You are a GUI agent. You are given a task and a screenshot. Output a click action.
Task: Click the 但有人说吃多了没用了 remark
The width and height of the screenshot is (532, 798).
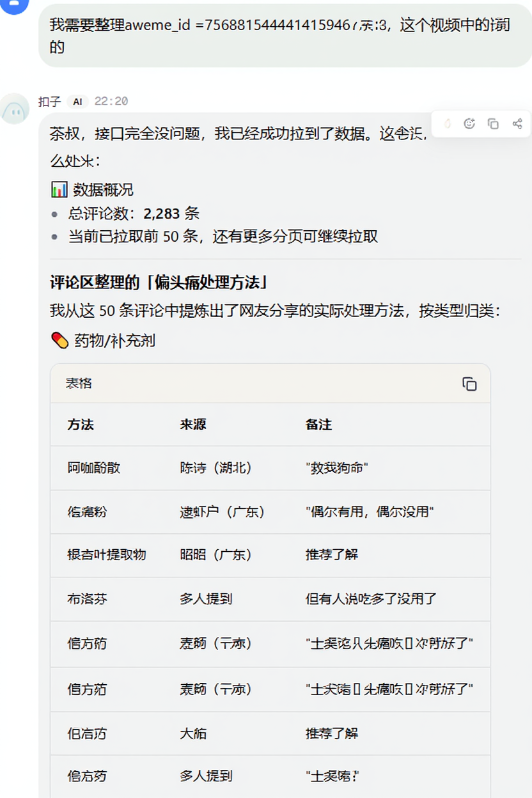(x=371, y=599)
